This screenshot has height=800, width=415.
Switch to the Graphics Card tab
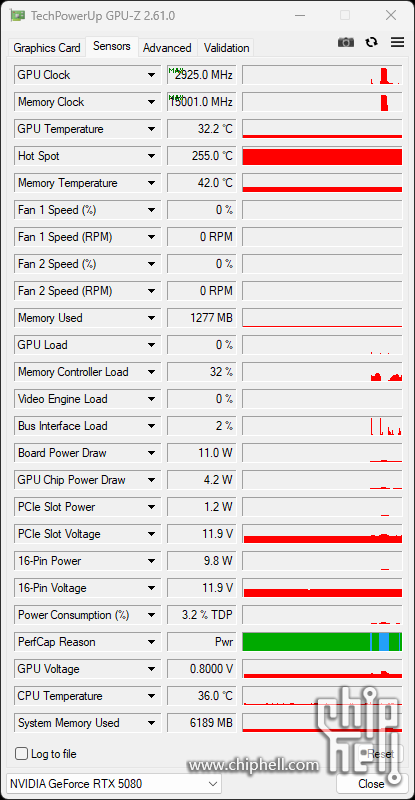click(47, 48)
